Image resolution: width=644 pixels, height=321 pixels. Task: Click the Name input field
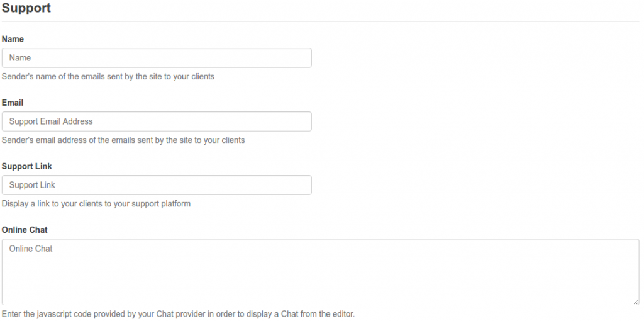click(x=157, y=58)
